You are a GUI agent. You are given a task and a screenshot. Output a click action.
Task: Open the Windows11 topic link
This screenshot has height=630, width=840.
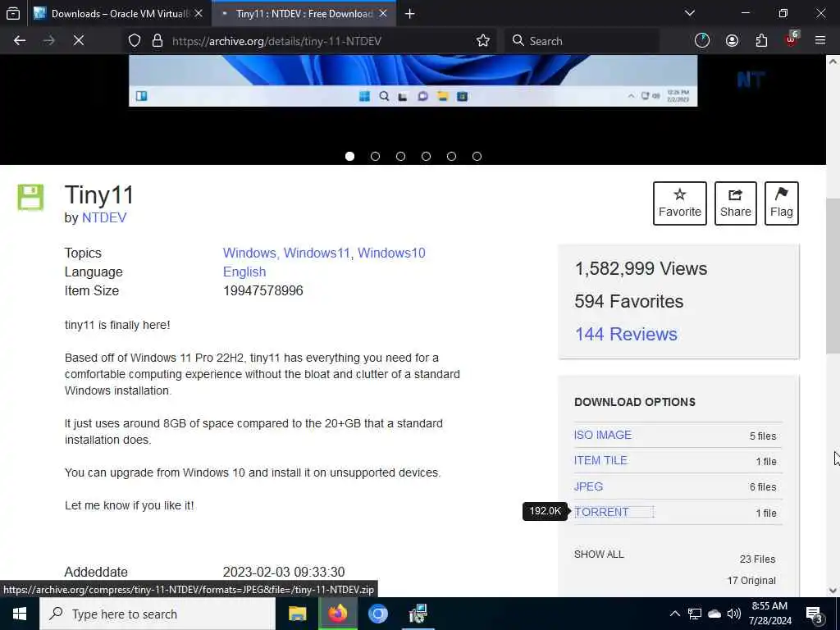click(317, 253)
